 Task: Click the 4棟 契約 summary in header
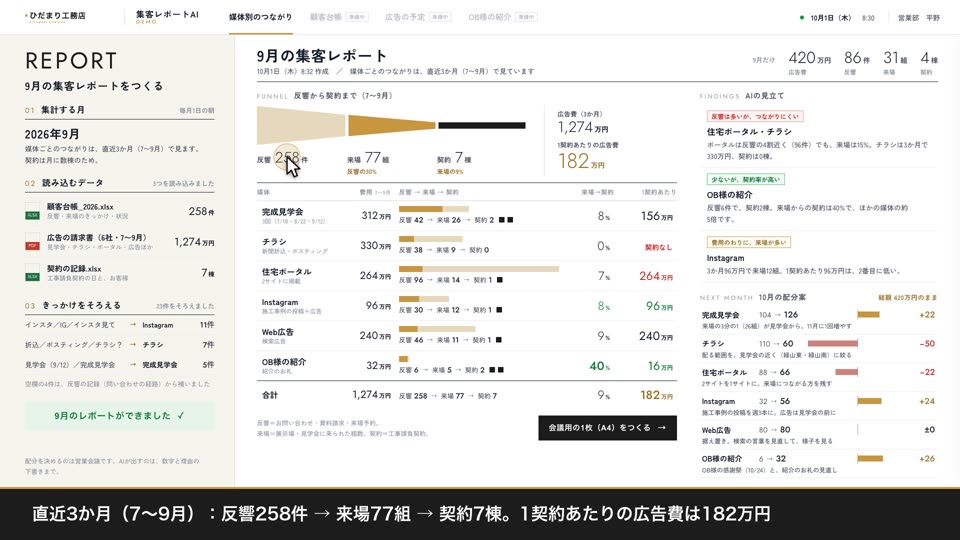coord(929,62)
